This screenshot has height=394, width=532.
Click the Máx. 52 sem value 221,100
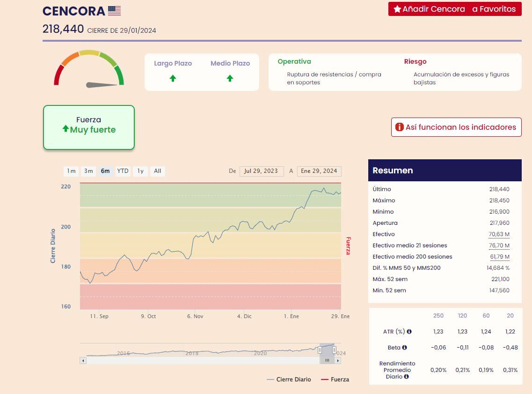501,279
